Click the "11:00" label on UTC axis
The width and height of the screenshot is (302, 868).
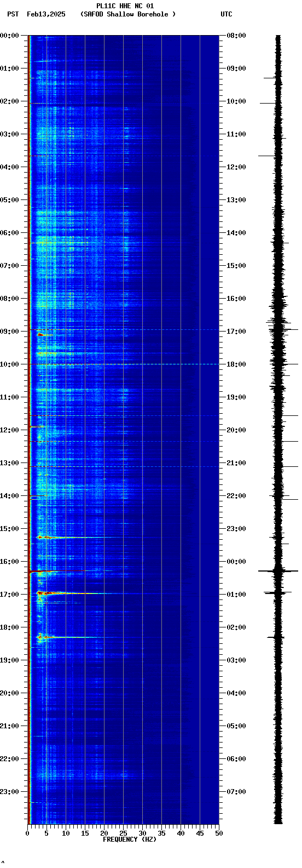[x=236, y=134]
